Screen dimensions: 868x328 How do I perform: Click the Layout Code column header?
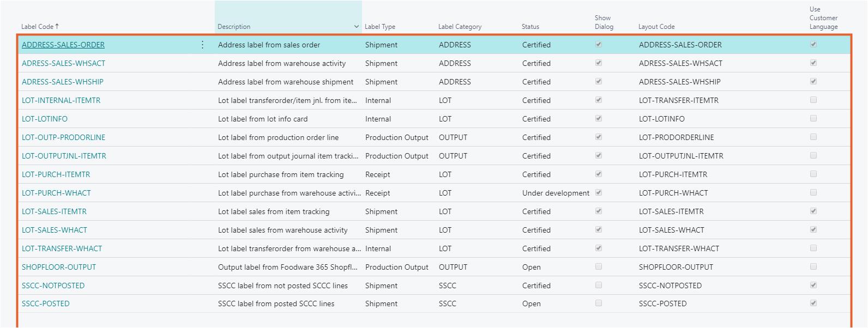click(x=656, y=27)
